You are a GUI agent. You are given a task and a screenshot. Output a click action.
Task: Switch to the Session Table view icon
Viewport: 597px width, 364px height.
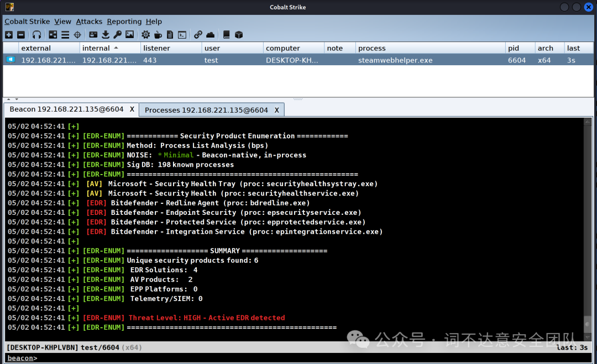click(65, 35)
